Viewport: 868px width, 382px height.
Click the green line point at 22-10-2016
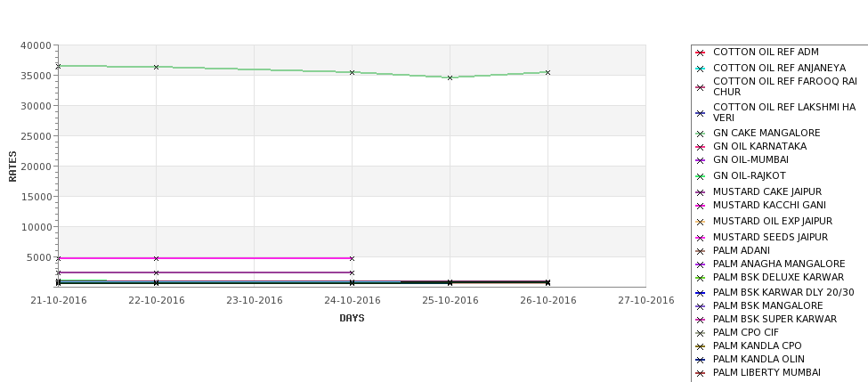tap(156, 67)
